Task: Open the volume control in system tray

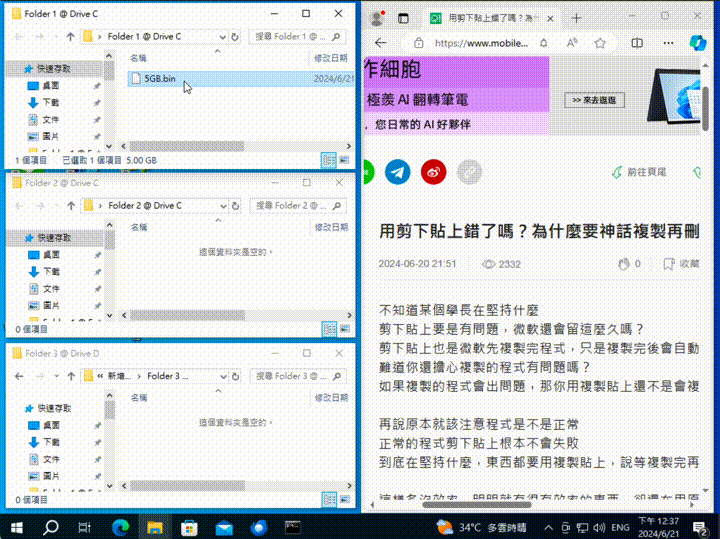Action: pos(599,528)
